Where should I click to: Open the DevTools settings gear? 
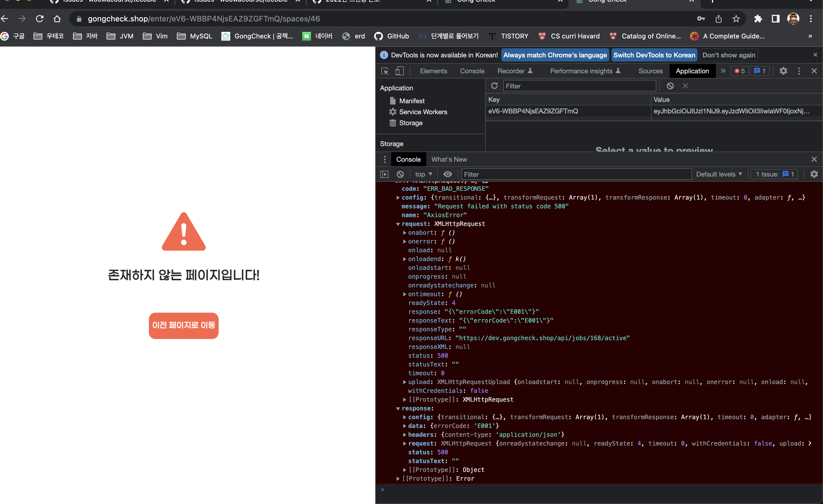coord(783,71)
